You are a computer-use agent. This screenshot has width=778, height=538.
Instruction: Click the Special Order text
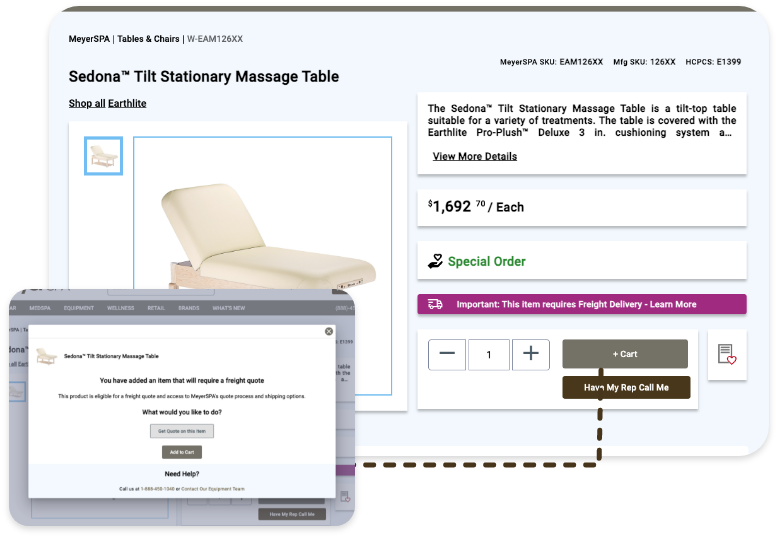486,262
